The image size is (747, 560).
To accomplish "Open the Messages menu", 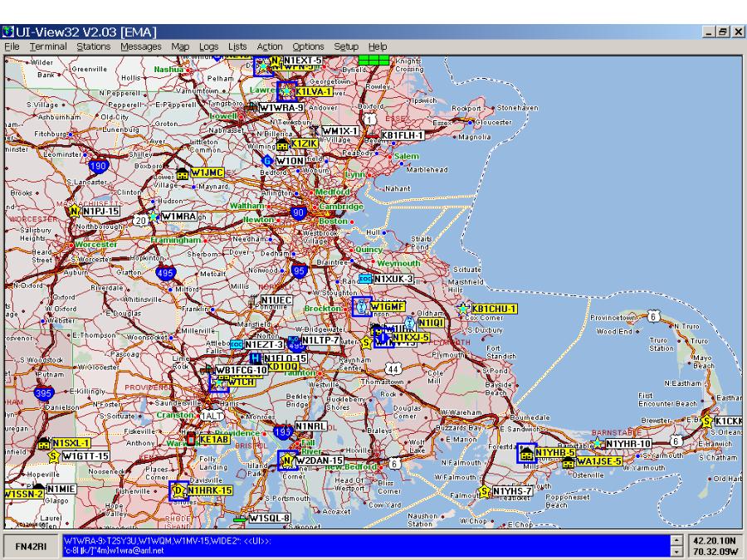I will pos(141,46).
